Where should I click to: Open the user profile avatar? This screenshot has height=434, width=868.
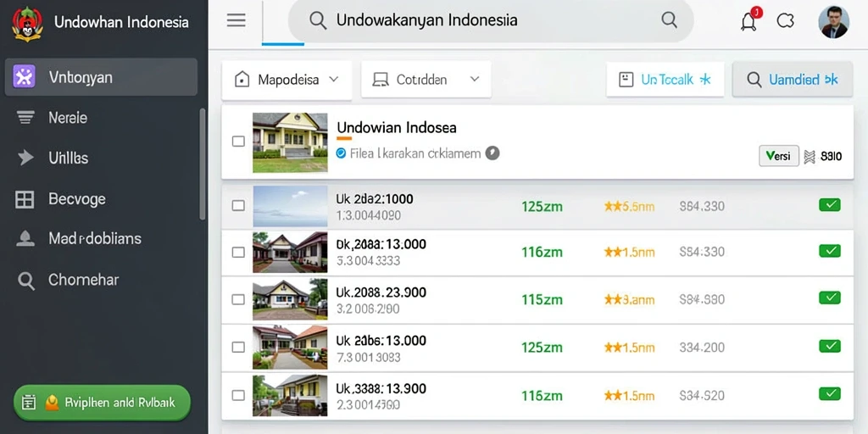pyautogui.click(x=834, y=21)
